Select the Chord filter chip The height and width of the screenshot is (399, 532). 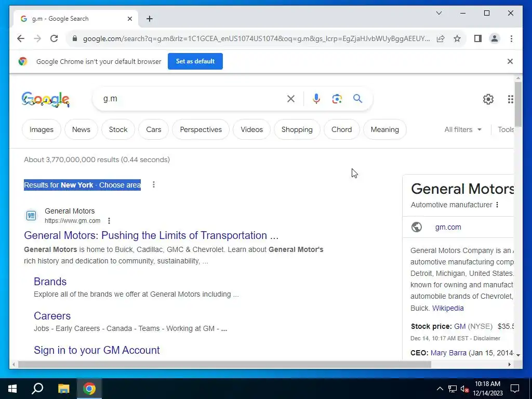pos(342,129)
